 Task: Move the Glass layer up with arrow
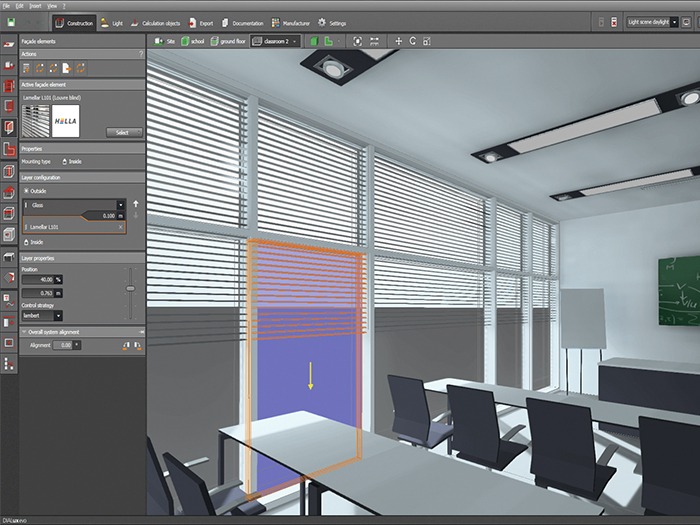[135, 203]
